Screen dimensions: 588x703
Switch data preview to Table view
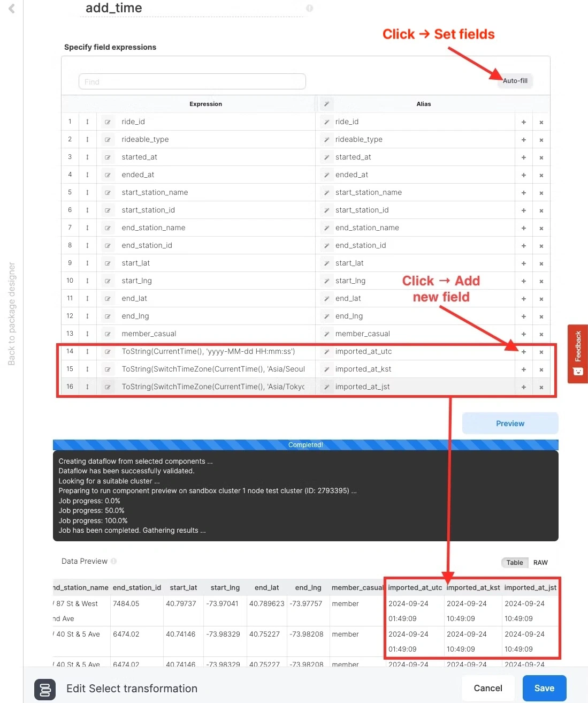pyautogui.click(x=515, y=562)
